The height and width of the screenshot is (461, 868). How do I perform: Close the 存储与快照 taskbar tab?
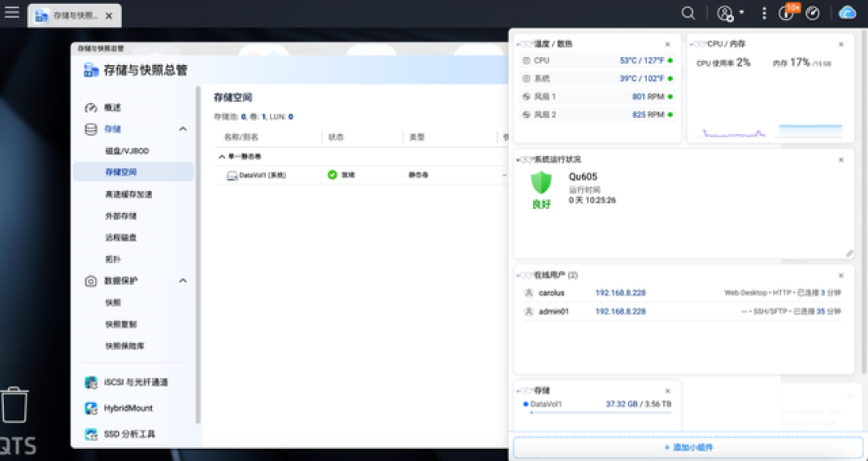[109, 16]
